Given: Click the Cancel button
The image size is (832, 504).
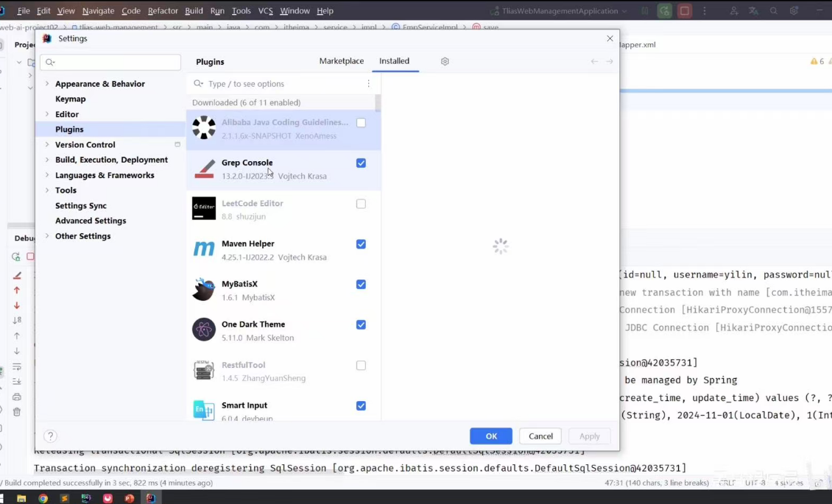Looking at the screenshot, I should [540, 436].
